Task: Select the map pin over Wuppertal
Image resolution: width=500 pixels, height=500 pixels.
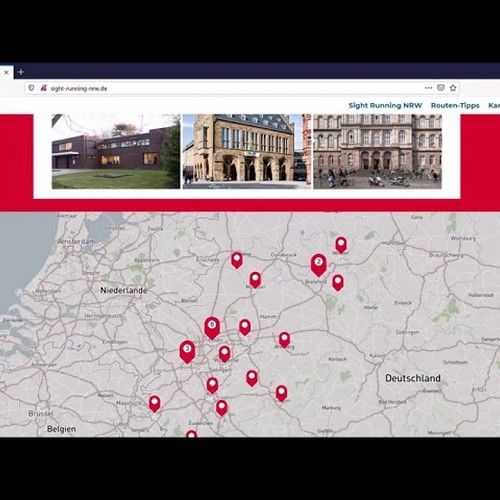Action: click(225, 354)
